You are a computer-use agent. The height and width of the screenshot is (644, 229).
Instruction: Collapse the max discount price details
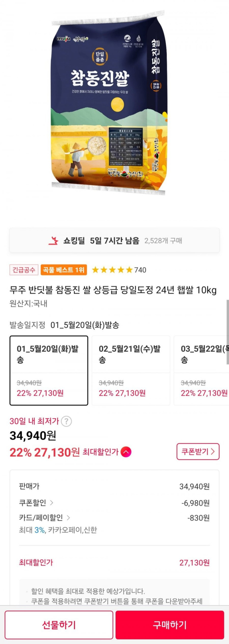(x=126, y=452)
